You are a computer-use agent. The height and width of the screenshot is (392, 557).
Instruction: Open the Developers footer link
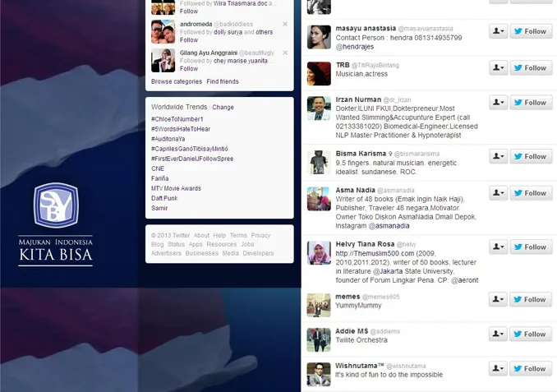click(x=258, y=253)
